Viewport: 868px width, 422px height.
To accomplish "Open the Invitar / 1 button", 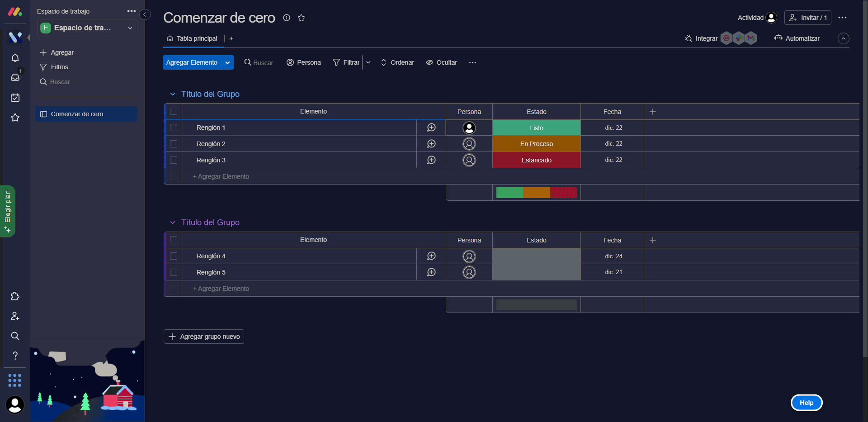I will [x=808, y=18].
